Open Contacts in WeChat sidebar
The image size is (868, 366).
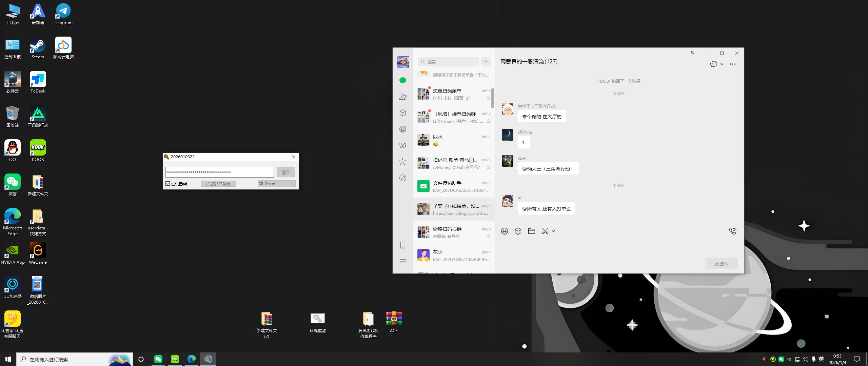point(403,97)
